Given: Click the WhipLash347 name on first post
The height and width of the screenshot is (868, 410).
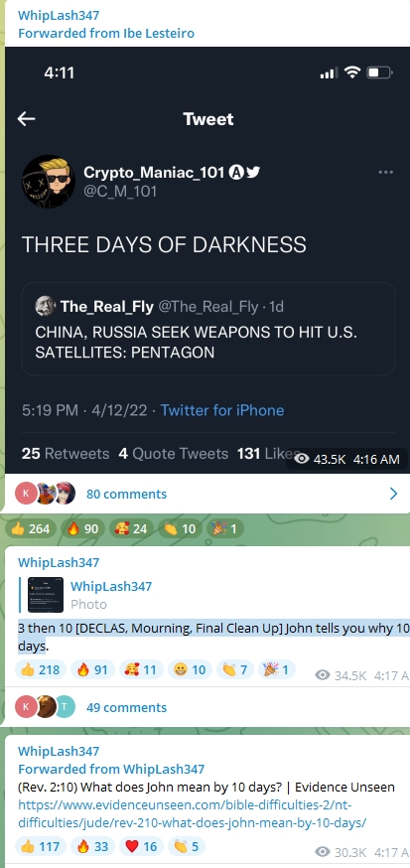Looking at the screenshot, I should (59, 16).
